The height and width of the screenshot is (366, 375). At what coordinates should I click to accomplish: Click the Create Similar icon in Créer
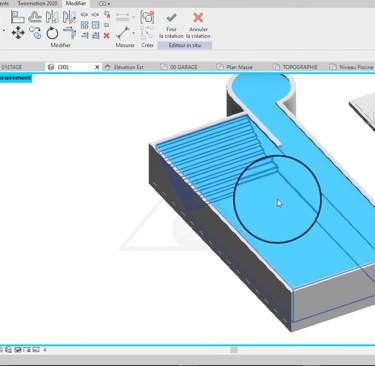point(147,17)
